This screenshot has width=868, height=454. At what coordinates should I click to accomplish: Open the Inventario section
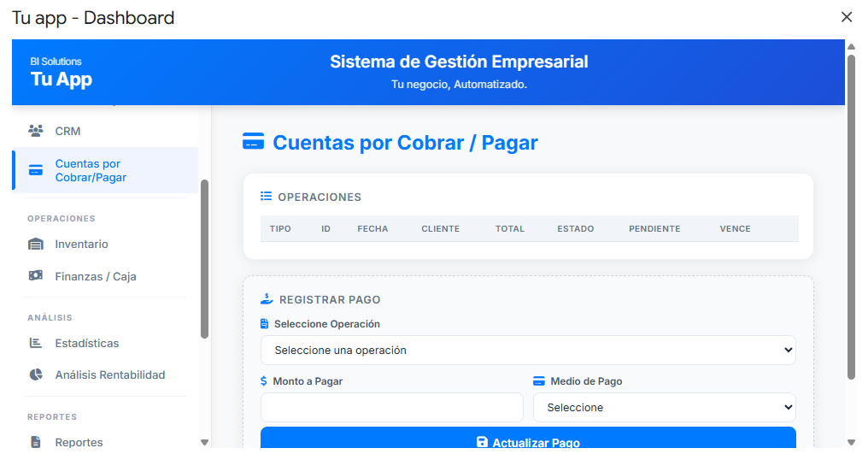point(105,244)
